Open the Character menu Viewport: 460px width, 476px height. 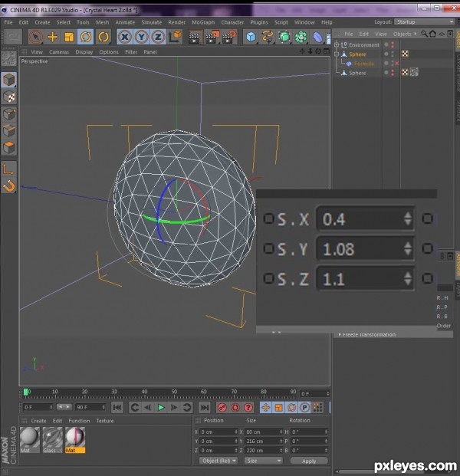click(x=232, y=22)
